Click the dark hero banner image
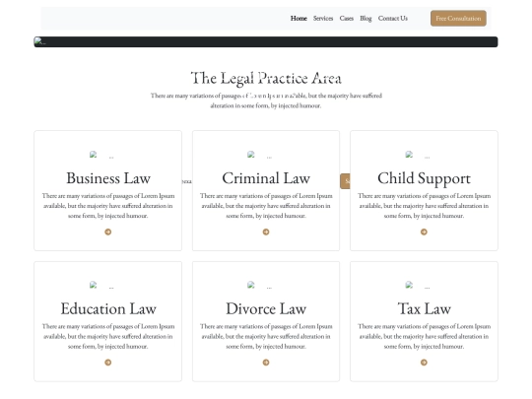This screenshot has width=532, height=399. click(x=266, y=41)
